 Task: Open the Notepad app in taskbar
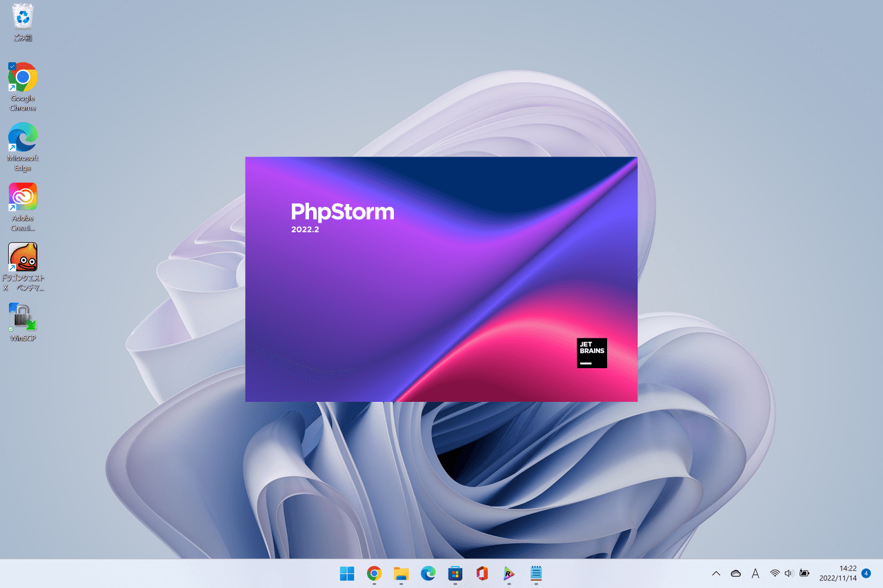536,573
